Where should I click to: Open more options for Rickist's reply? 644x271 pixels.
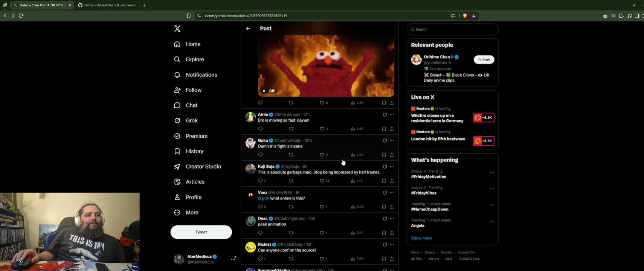tap(392, 244)
